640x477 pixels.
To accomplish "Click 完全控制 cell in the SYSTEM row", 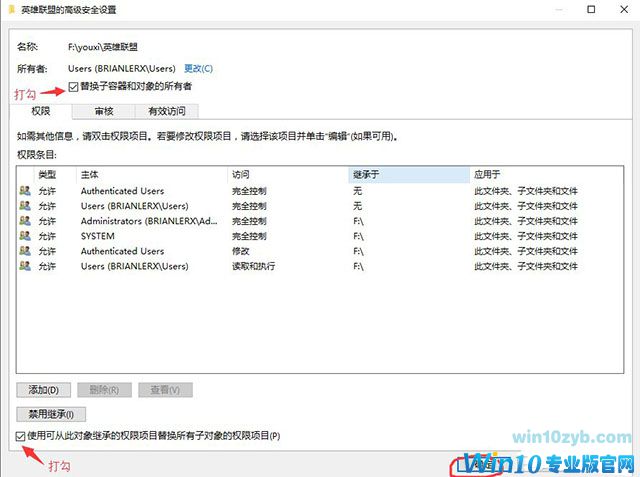I will point(249,236).
